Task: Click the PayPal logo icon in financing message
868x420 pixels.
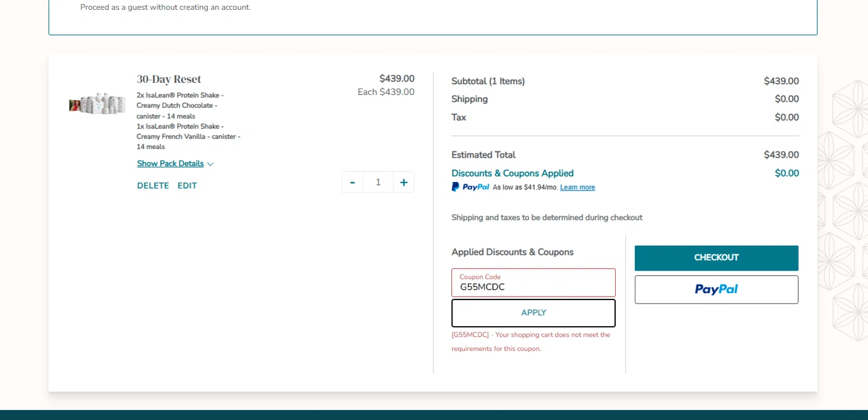Action: click(x=470, y=187)
